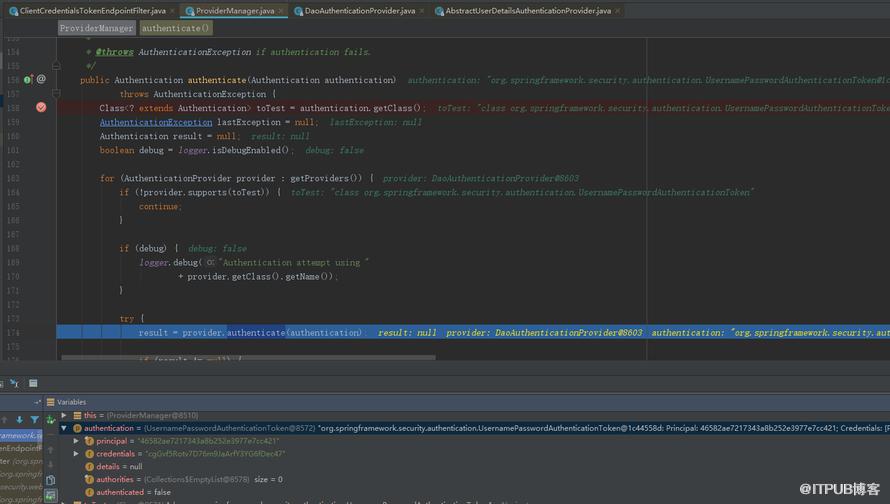Expand the credentials field node
890x504 pixels.
pyautogui.click(x=76, y=454)
